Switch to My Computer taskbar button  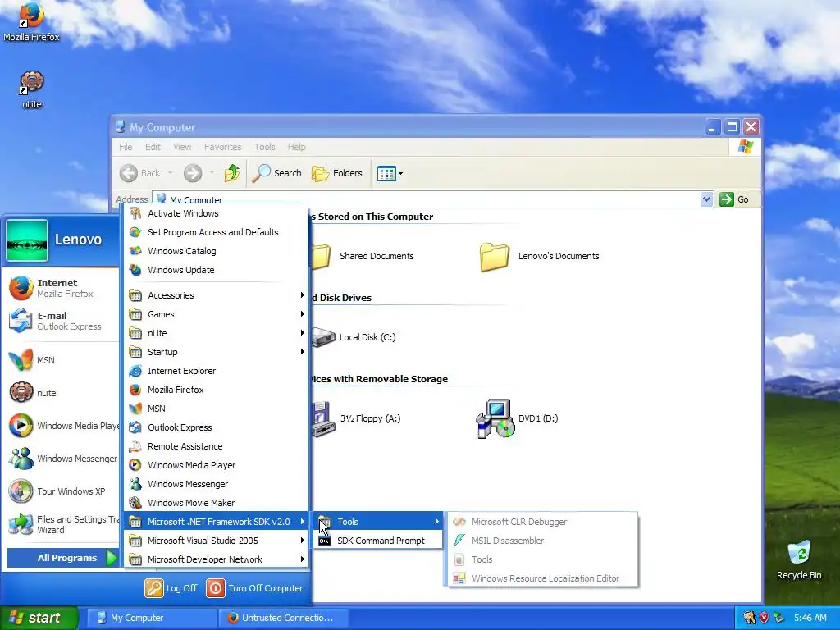pyautogui.click(x=151, y=618)
